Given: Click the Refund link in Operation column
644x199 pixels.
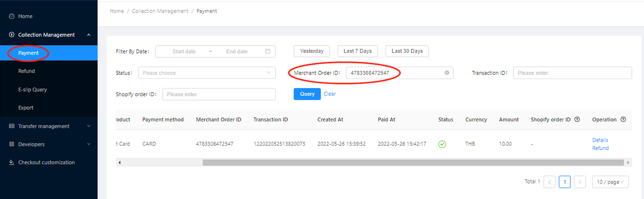Looking at the screenshot, I should pos(600,148).
